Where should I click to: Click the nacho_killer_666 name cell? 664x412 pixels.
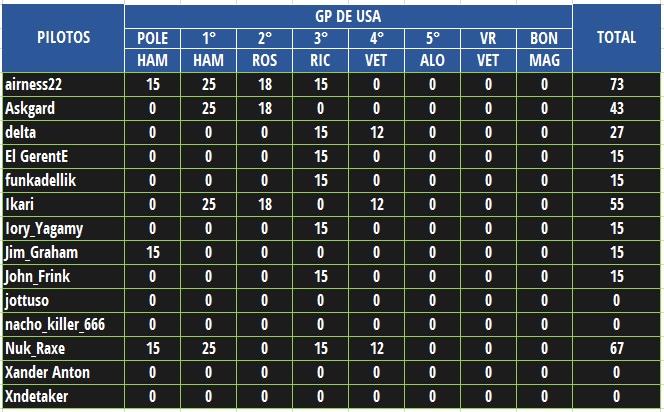coord(63,324)
